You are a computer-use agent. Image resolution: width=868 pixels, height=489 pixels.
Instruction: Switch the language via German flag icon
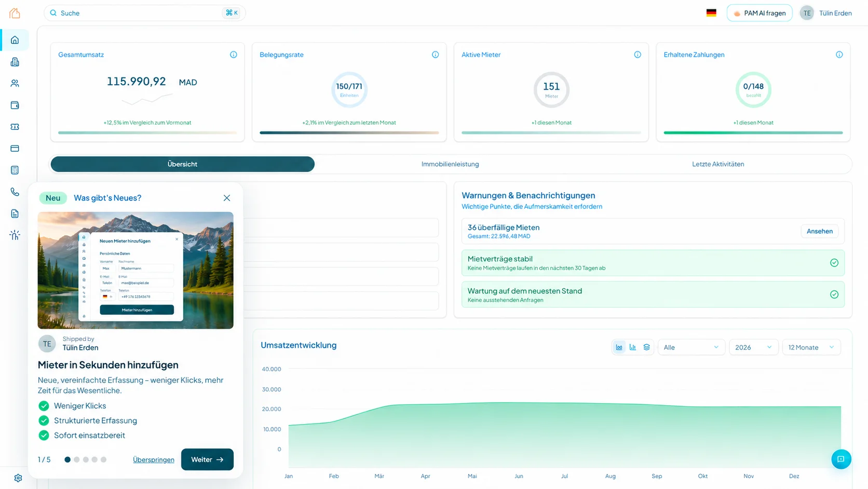[711, 13]
